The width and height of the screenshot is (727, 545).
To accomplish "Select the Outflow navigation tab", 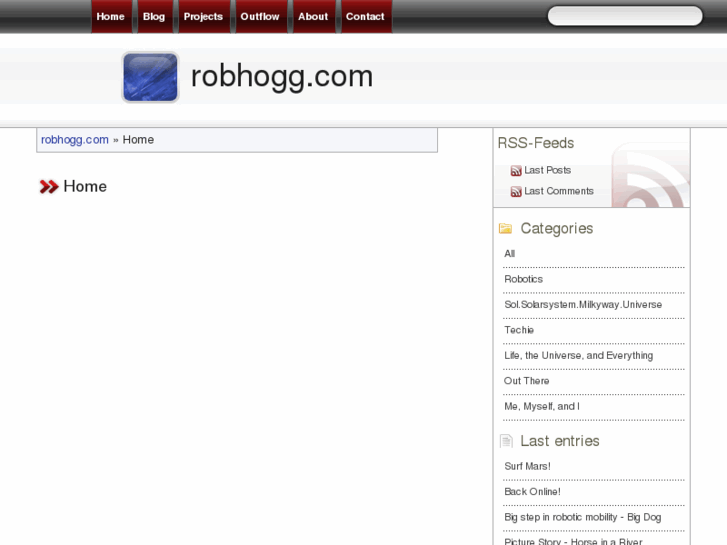I will click(x=261, y=17).
